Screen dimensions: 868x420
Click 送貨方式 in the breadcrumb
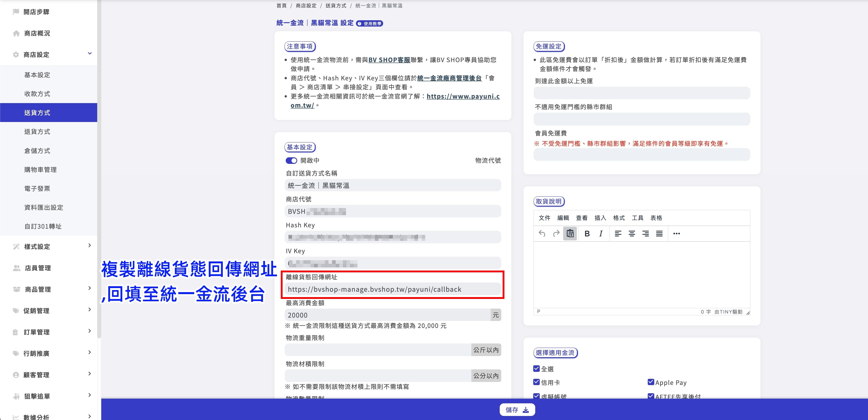[x=336, y=6]
